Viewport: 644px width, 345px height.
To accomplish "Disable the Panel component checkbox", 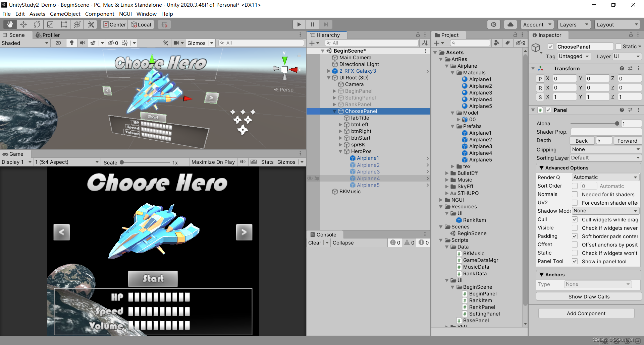I will click(548, 110).
